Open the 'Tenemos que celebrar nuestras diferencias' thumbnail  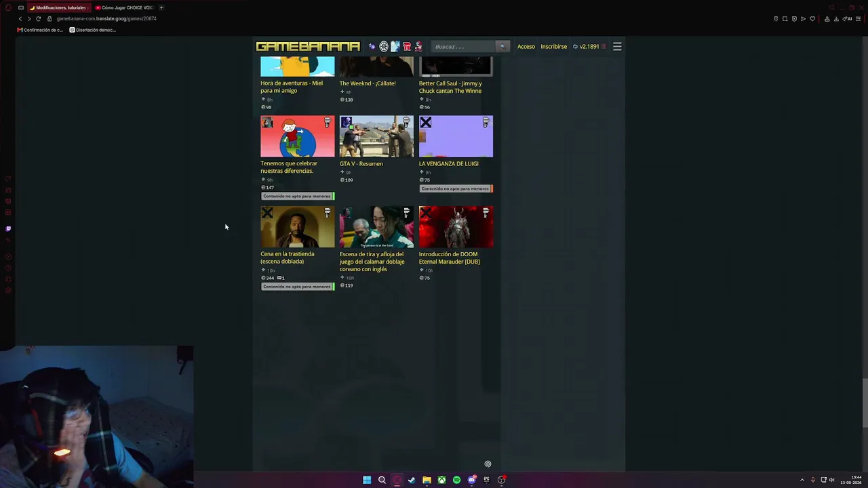pos(298,136)
